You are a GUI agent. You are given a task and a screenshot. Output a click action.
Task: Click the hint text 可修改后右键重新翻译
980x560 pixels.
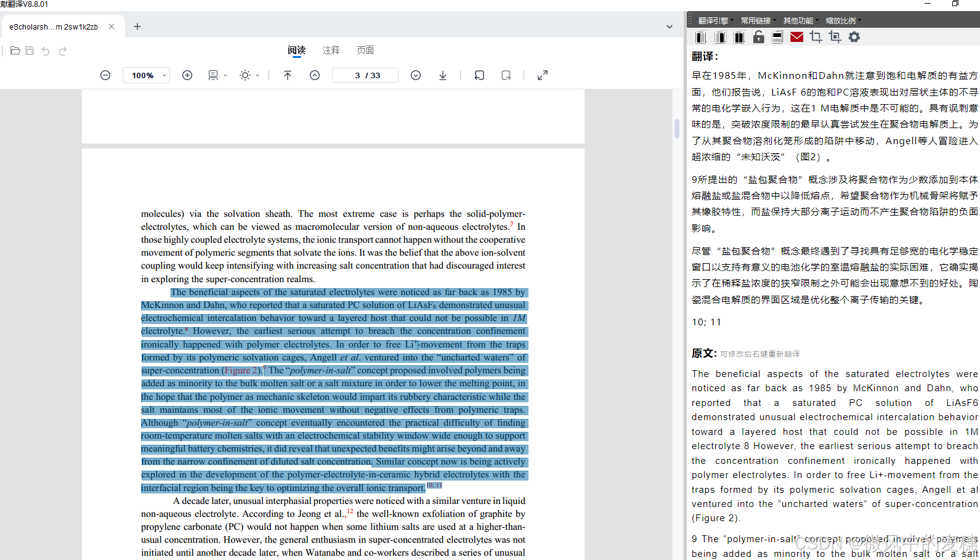[x=760, y=354]
